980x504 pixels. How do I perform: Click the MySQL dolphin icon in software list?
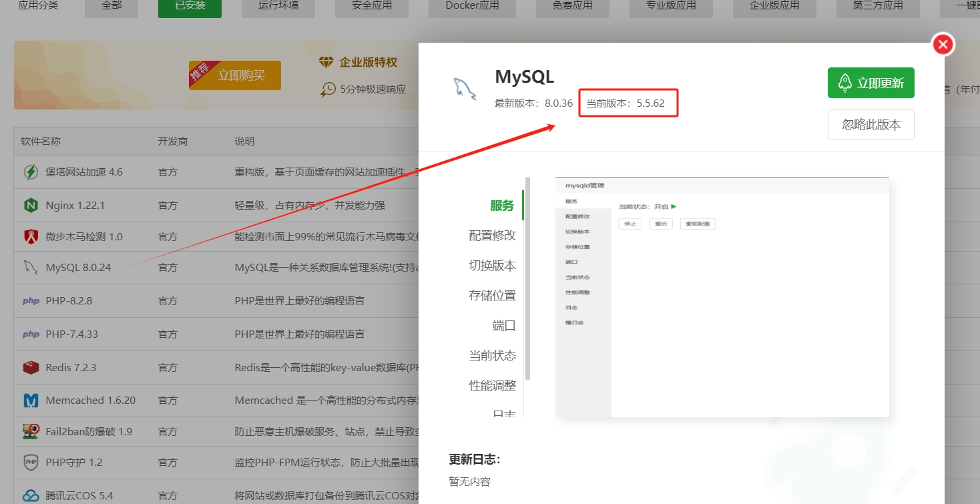coord(31,268)
